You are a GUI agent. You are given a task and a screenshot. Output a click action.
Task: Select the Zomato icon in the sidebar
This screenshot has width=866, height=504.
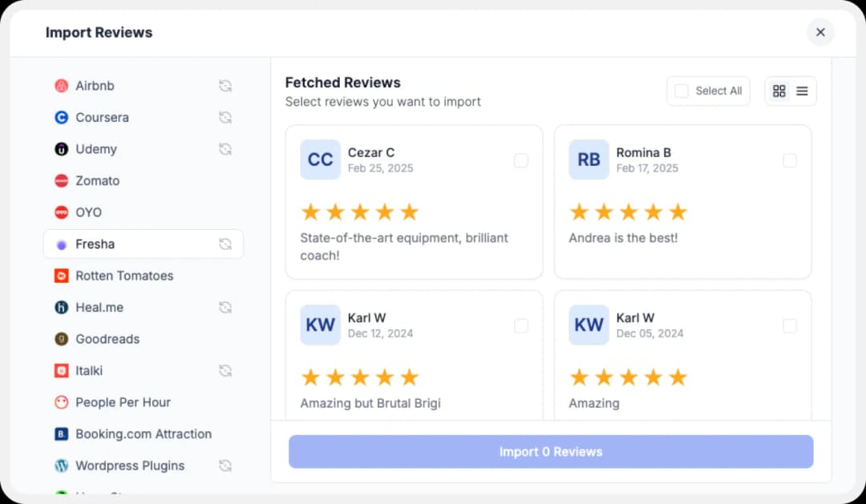pyautogui.click(x=58, y=180)
